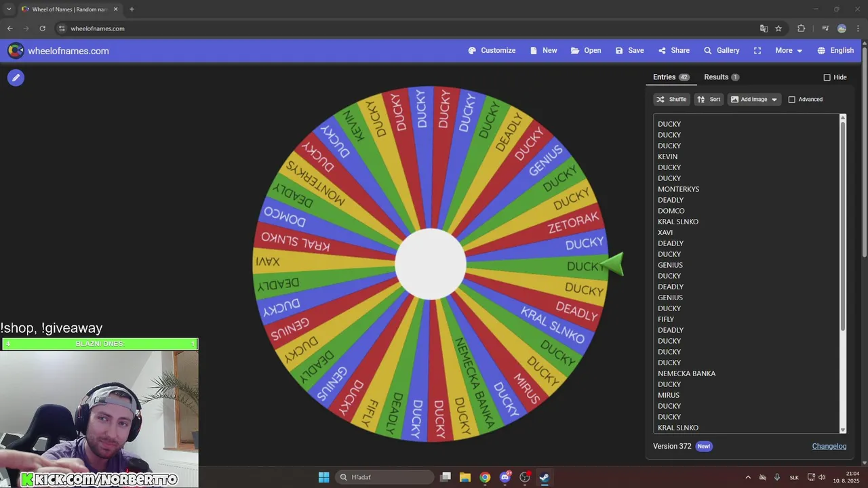Click the XAVI entry in the list

coord(665,232)
